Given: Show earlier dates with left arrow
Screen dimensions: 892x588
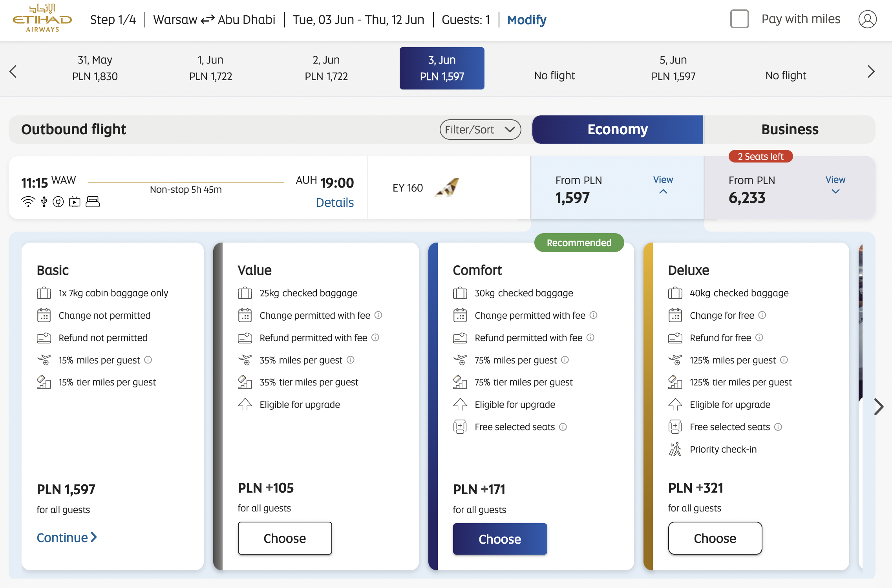Looking at the screenshot, I should [13, 71].
